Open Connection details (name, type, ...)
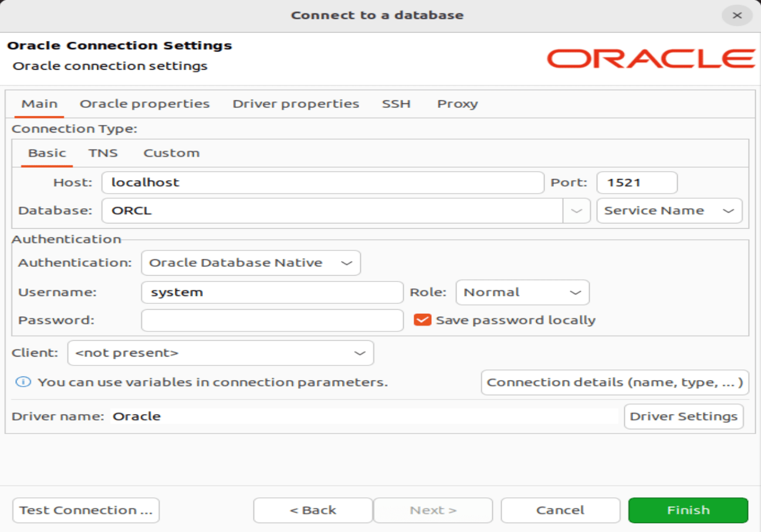Viewport: 761px width, 532px height. (615, 382)
